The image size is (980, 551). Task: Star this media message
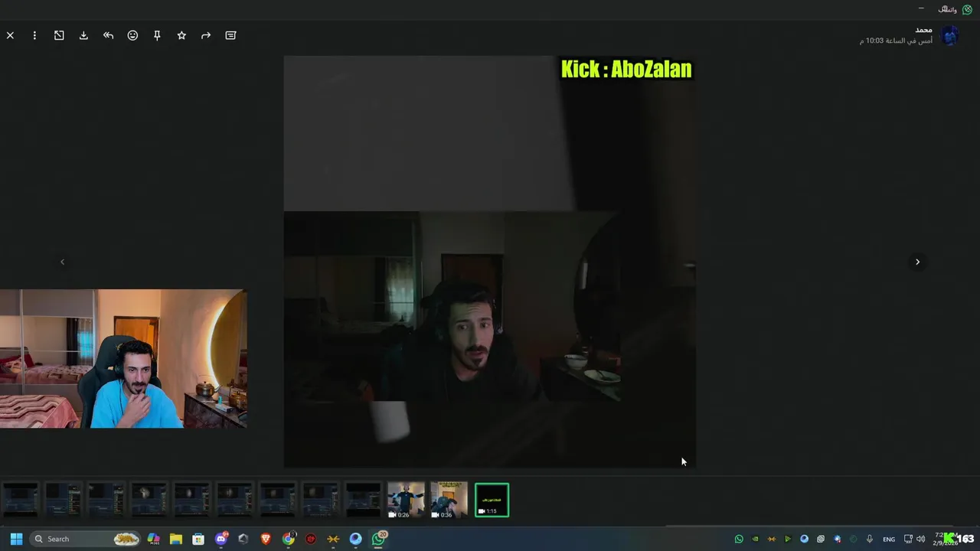click(x=181, y=35)
